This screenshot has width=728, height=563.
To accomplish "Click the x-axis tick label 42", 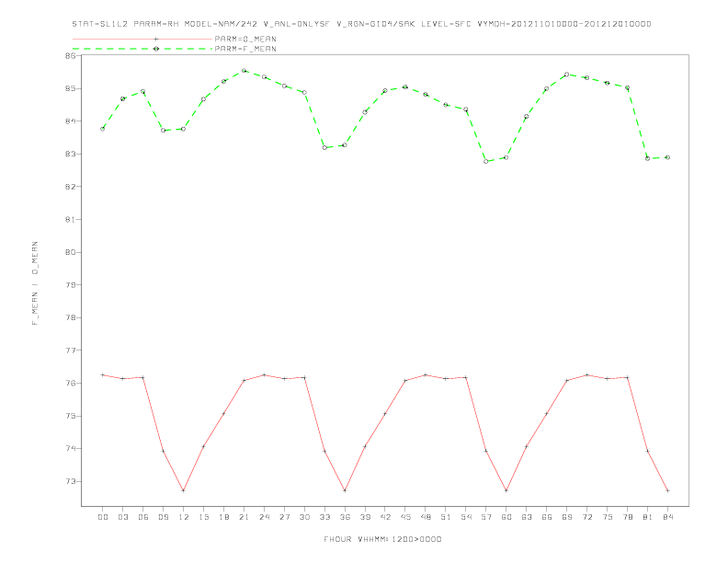I will pyautogui.click(x=385, y=517).
